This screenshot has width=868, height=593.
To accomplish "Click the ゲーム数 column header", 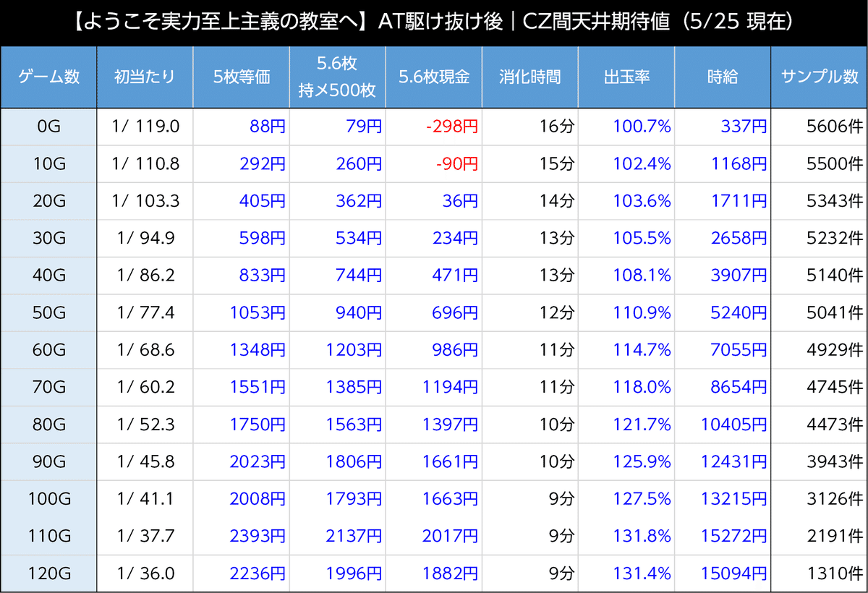I will click(x=48, y=77).
